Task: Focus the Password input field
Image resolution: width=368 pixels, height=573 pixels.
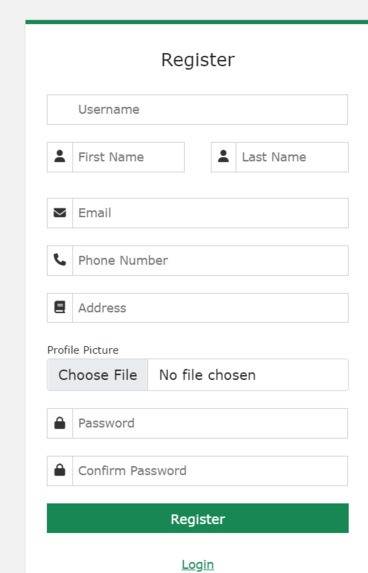Action: pyautogui.click(x=210, y=423)
